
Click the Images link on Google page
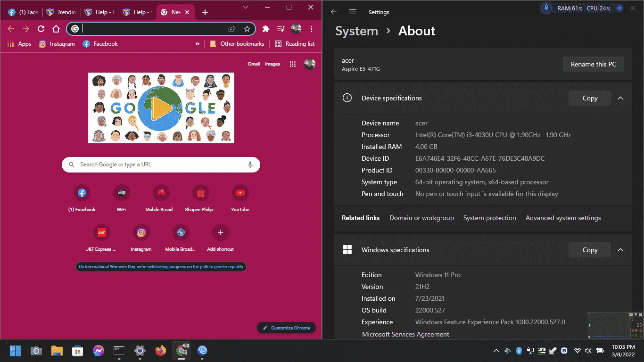point(272,64)
